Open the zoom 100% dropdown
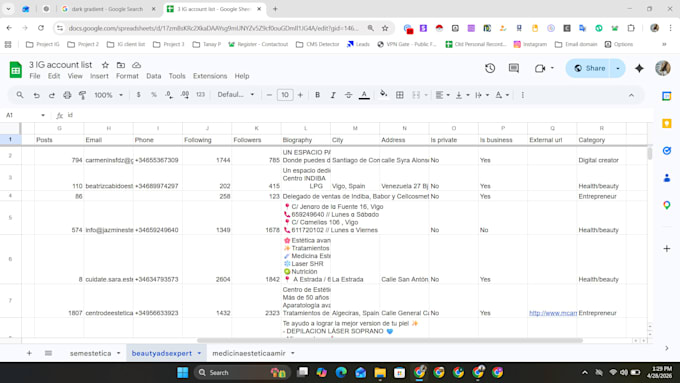680x383 pixels. click(x=108, y=95)
